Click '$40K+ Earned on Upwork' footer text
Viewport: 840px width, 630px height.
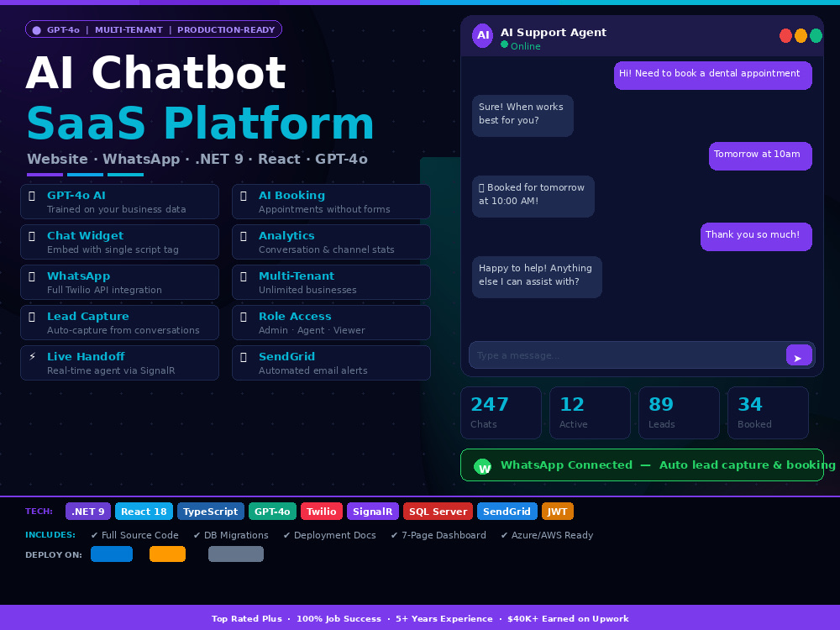[x=568, y=619]
